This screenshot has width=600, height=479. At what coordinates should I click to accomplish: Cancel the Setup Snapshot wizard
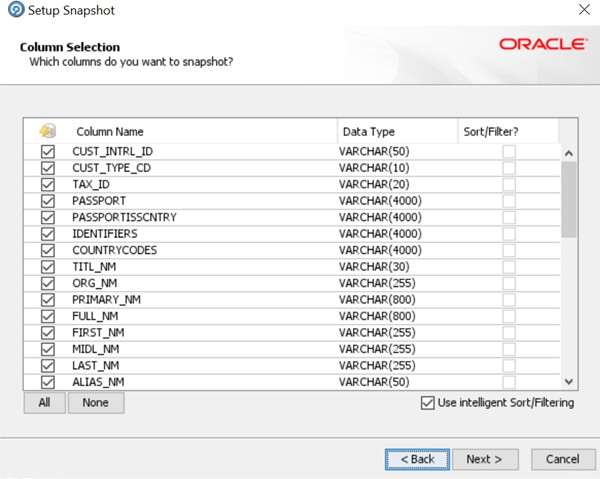(x=563, y=459)
